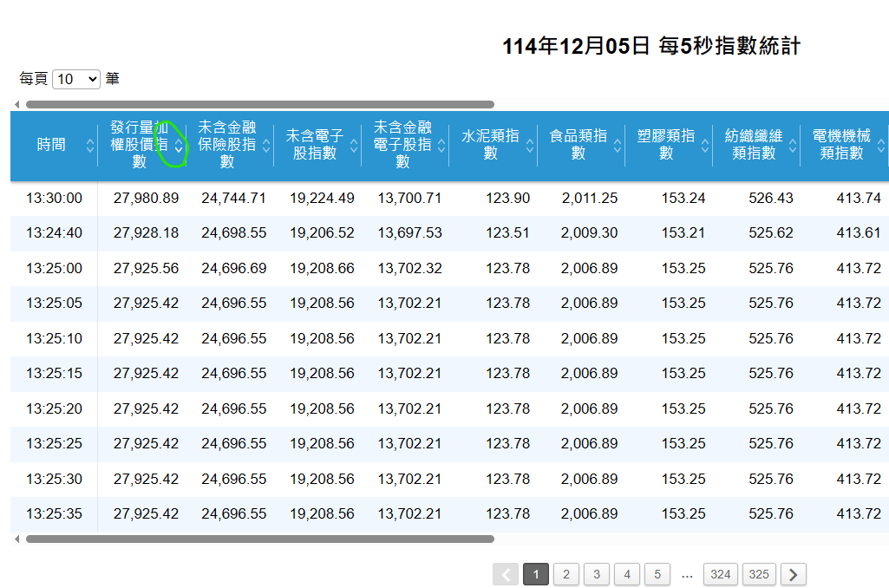This screenshot has width=889, height=588.
Task: Toggle sorting on 未含金融電子股指數 column
Action: click(441, 147)
